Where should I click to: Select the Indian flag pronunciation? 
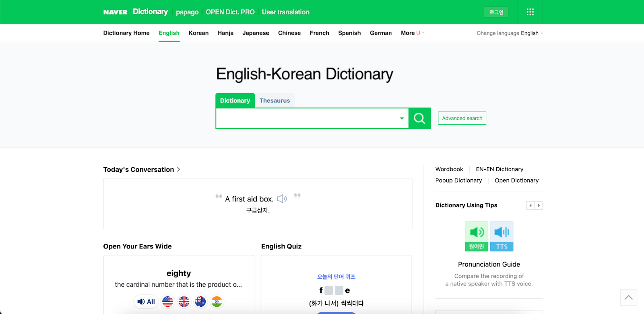click(x=217, y=302)
